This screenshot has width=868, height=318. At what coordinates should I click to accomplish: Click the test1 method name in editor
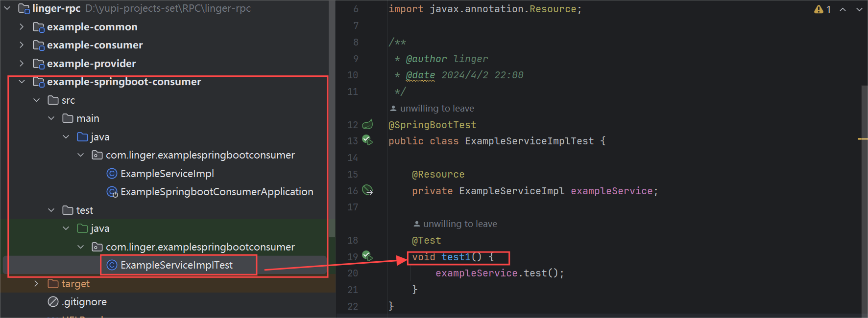tap(456, 257)
